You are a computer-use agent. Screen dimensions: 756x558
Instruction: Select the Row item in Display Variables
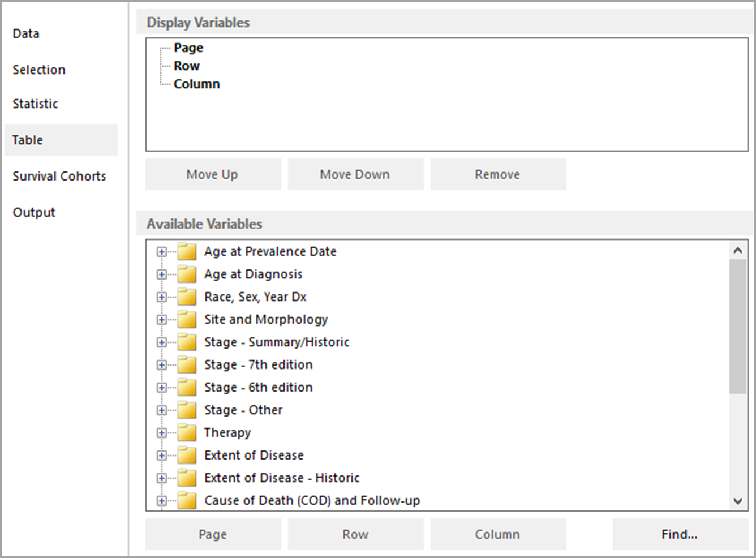click(187, 66)
